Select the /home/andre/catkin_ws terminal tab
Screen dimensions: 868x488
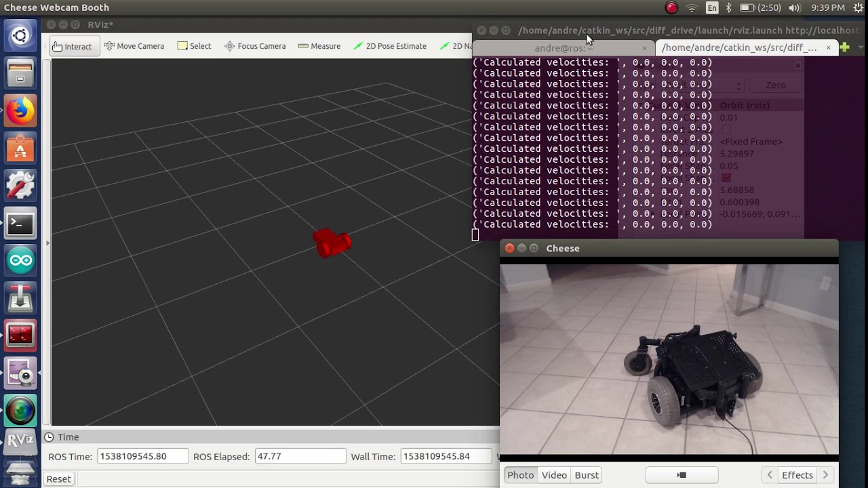coord(739,47)
